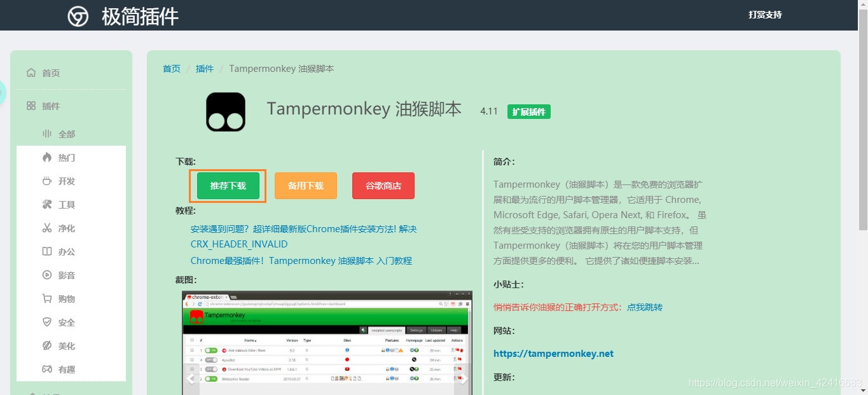Select the 购物 shopping cart category

coord(59,299)
